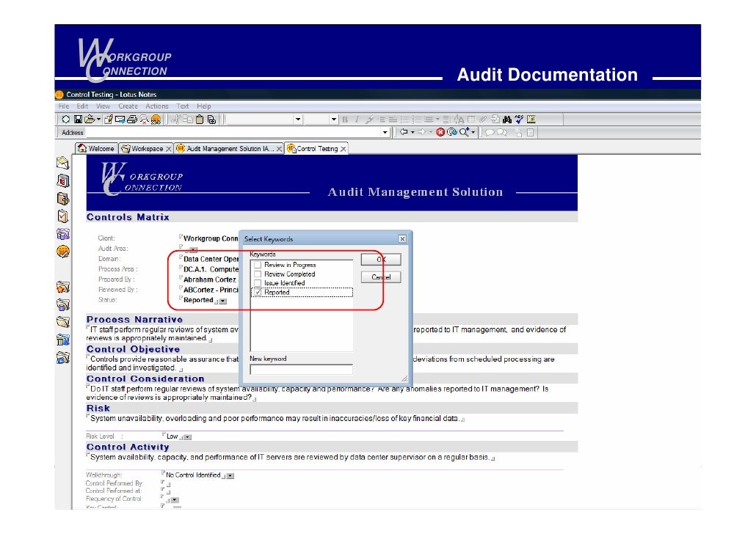Open the Edit menu
The height and width of the screenshot is (534, 756).
82,106
